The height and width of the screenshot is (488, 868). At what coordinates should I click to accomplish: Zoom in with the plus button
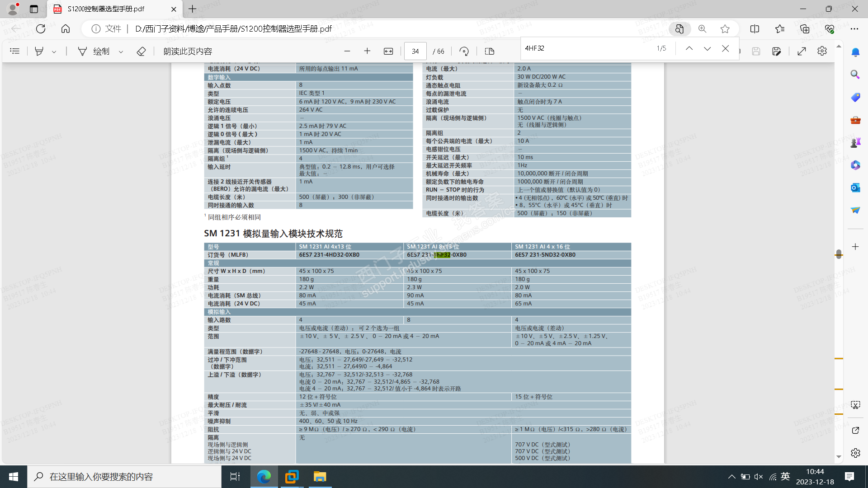click(x=367, y=51)
